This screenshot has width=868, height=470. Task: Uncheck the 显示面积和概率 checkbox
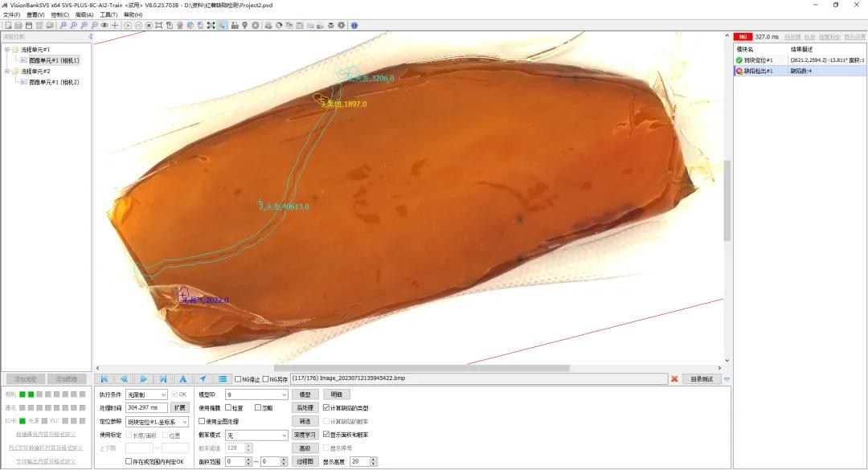(x=326, y=435)
